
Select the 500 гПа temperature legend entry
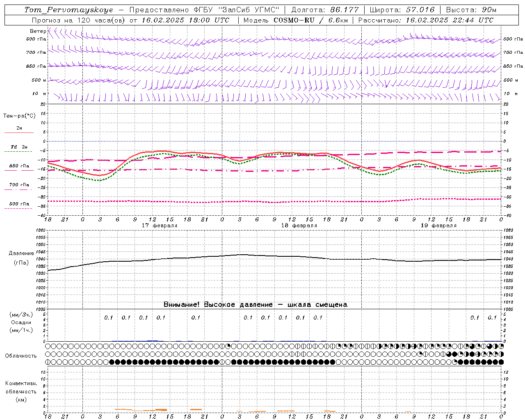click(x=19, y=204)
